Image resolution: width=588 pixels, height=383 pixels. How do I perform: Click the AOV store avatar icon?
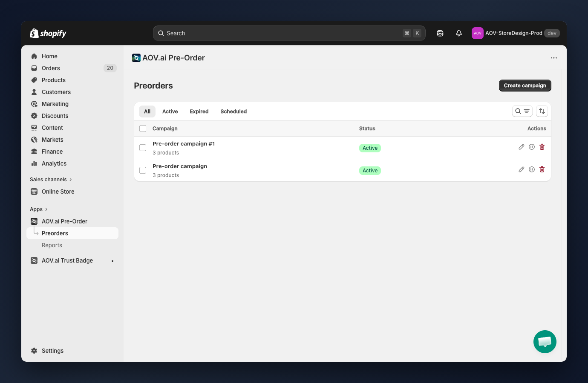(x=478, y=33)
